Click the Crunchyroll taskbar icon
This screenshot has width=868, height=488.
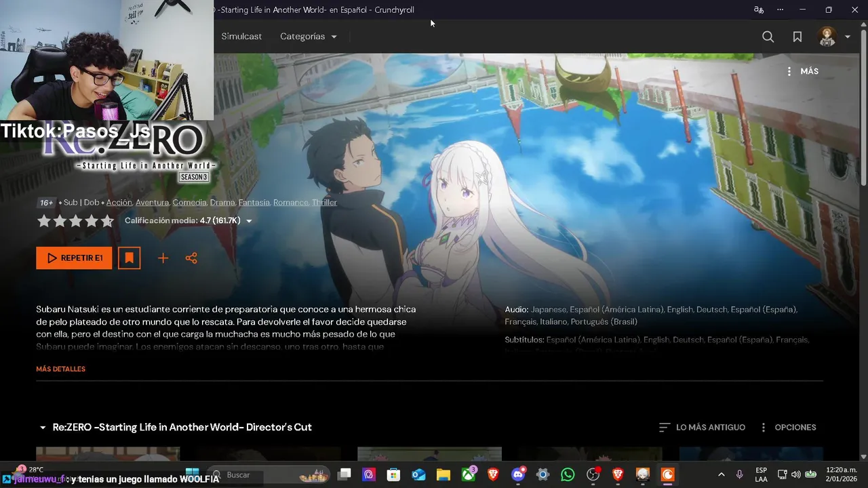668,474
